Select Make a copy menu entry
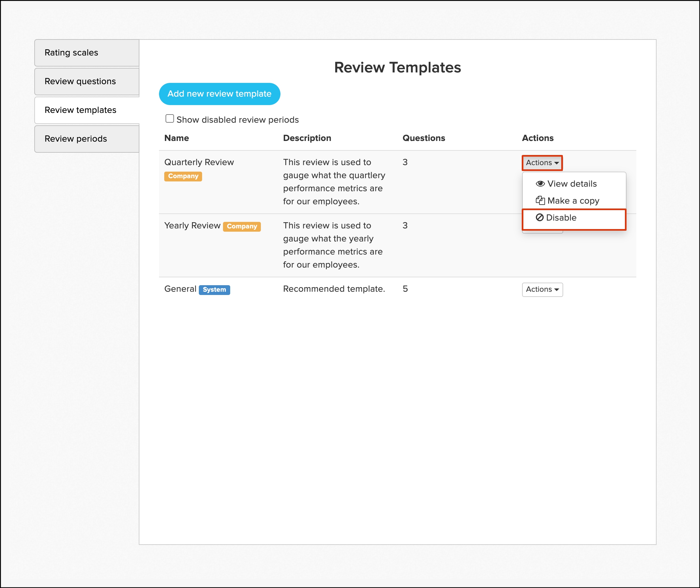 [573, 201]
